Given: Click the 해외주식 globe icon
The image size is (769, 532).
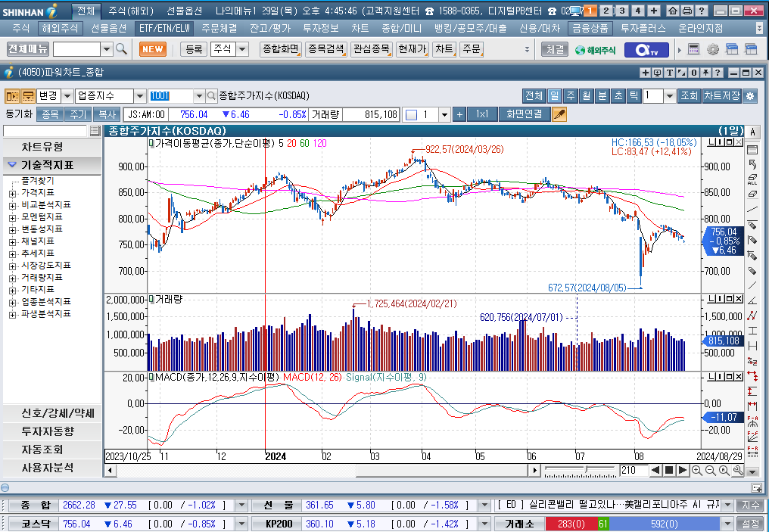Looking at the screenshot, I should 596,49.
